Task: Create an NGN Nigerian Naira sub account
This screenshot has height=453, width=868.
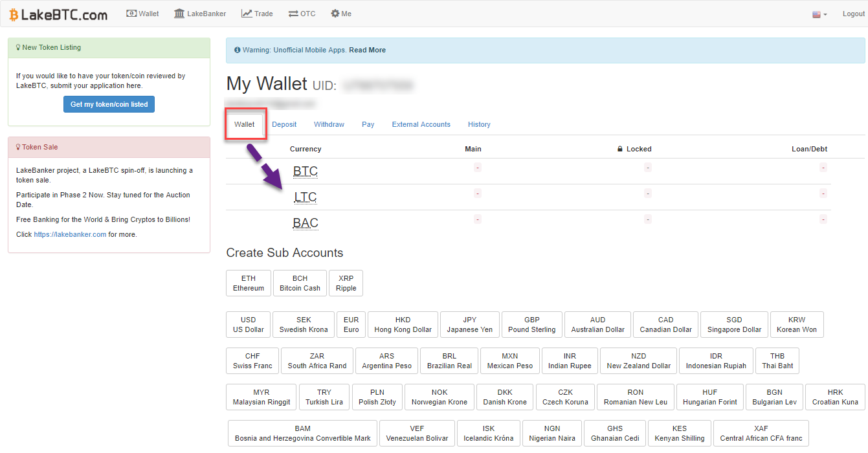Action: click(552, 434)
